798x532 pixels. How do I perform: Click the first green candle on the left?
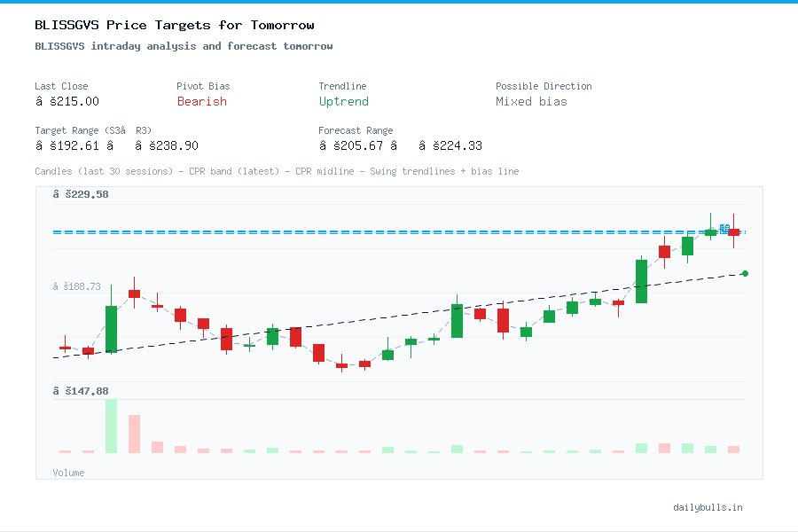point(111,328)
